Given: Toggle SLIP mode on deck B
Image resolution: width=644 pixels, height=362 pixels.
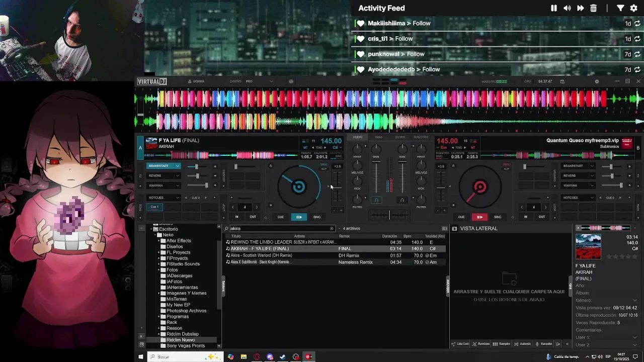Looking at the screenshot, I should pos(506,169).
